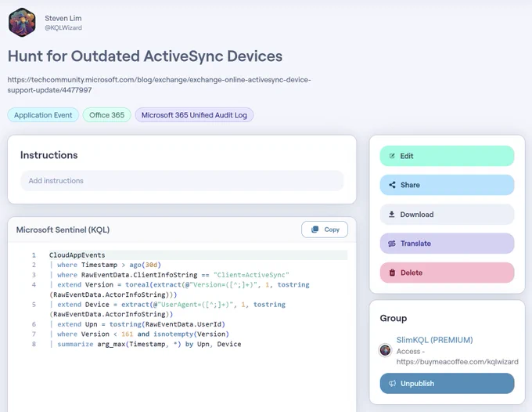Click the 'summarize arg_max' code line
This screenshot has width=532, height=412.
click(146, 344)
